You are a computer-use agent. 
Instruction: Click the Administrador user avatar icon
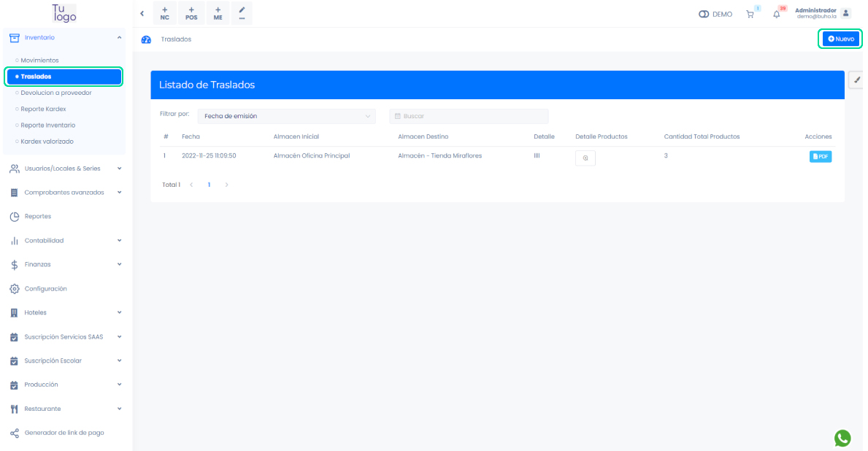point(846,13)
